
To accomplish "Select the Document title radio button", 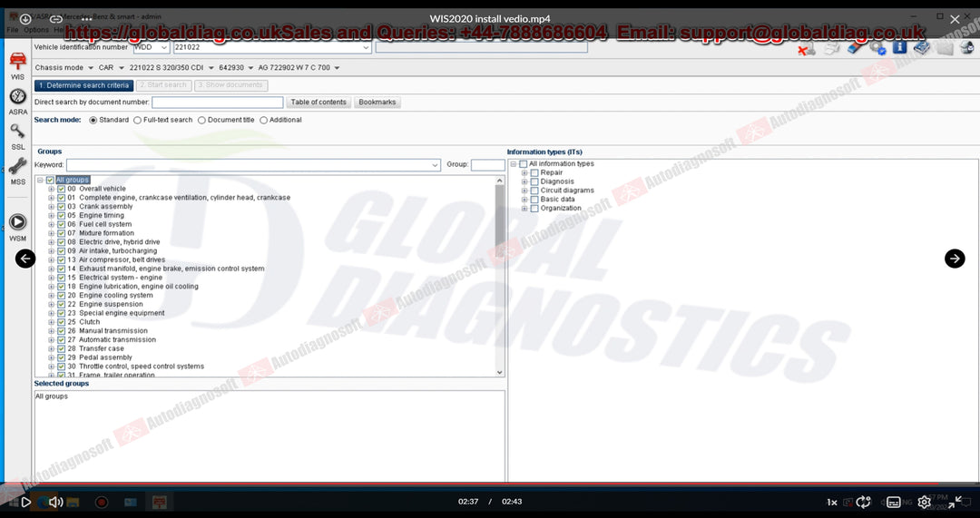I will click(x=201, y=120).
